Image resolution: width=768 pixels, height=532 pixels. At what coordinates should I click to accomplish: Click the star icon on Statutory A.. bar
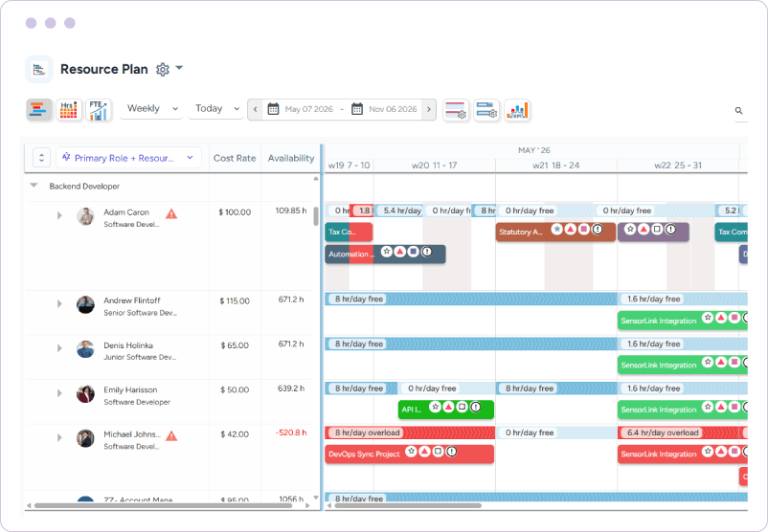(557, 229)
